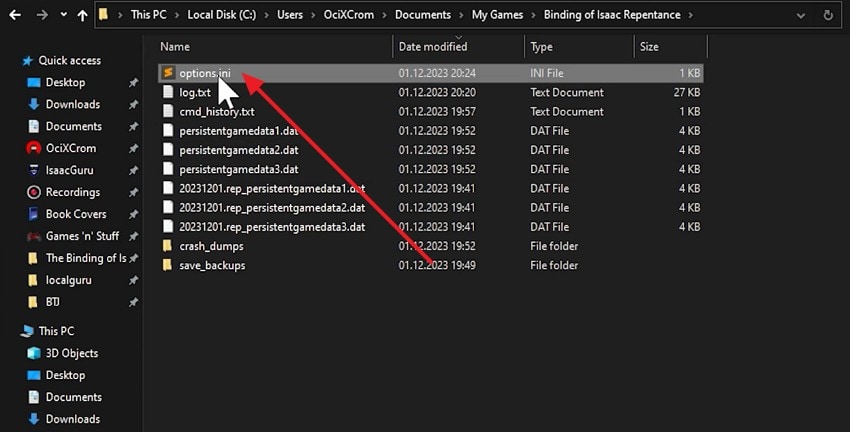The width and height of the screenshot is (850, 432).
Task: Open OciXCrom in the sidebar
Action: [70, 148]
